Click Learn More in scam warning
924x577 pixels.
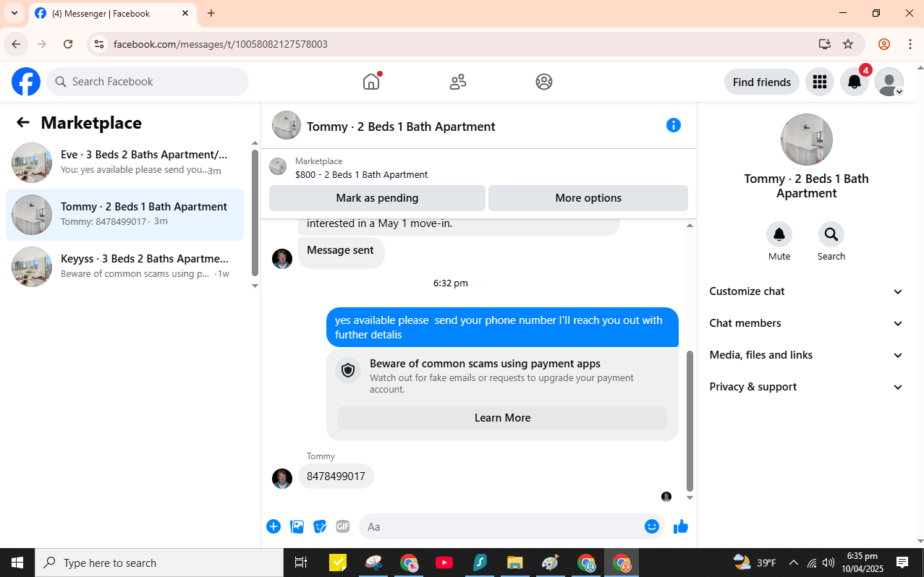click(502, 418)
